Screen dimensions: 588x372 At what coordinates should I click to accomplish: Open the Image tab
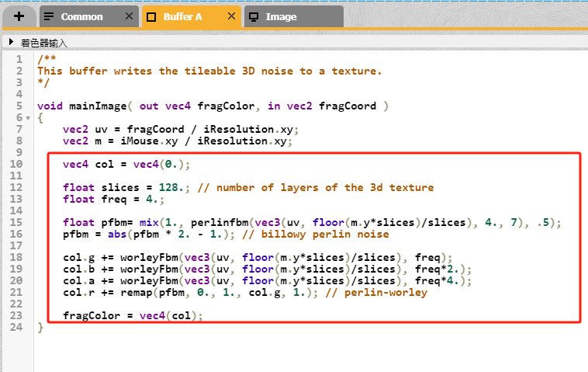(281, 16)
